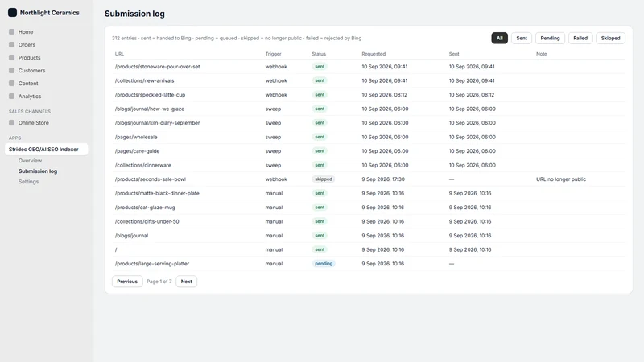Click /pages/care-guide URL
Viewport: 644px width, 362px height.
click(137, 151)
